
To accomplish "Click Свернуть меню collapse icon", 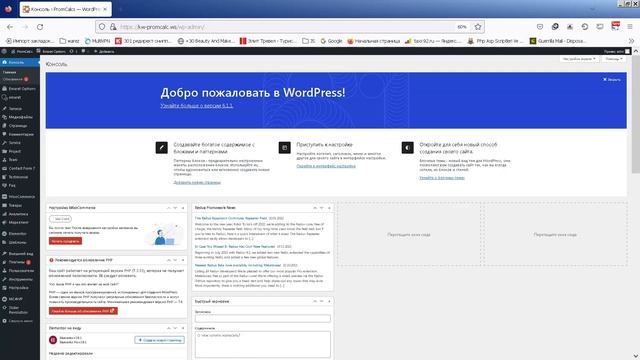I will 4,321.
